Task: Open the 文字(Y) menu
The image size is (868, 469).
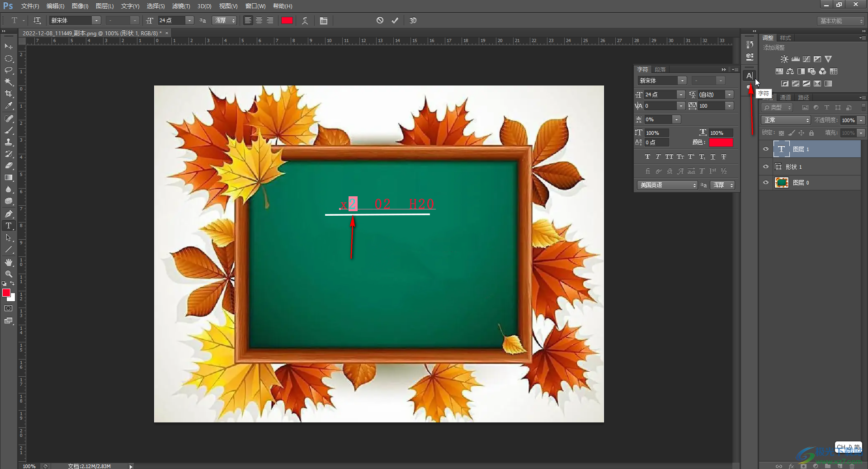Action: point(130,6)
